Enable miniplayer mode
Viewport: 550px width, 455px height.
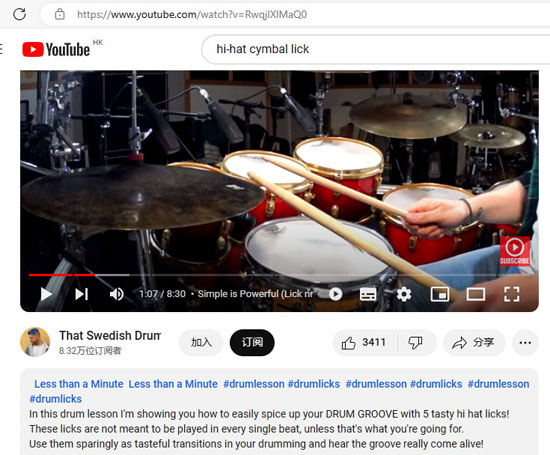[x=440, y=294]
